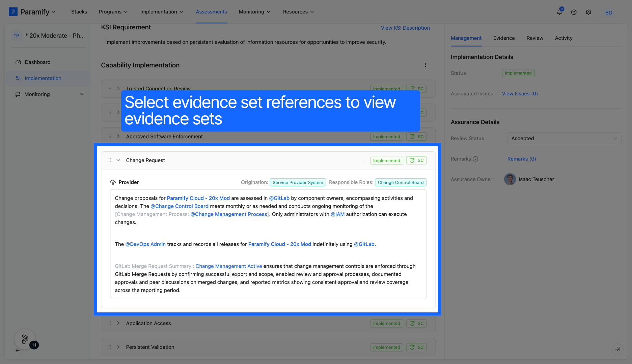Viewport: 632px width, 364px height.
Task: Open the Monitoring top nav dropdown
Action: [x=254, y=12]
